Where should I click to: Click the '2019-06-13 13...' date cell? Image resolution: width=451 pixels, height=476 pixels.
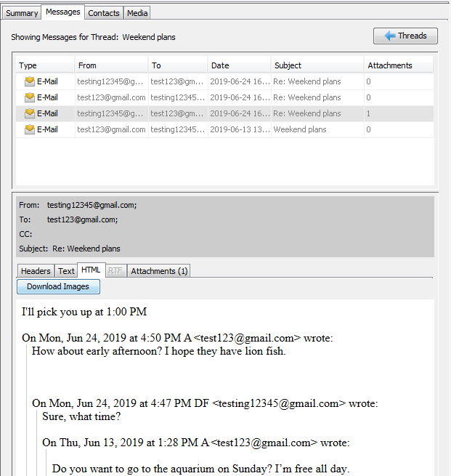pyautogui.click(x=240, y=129)
